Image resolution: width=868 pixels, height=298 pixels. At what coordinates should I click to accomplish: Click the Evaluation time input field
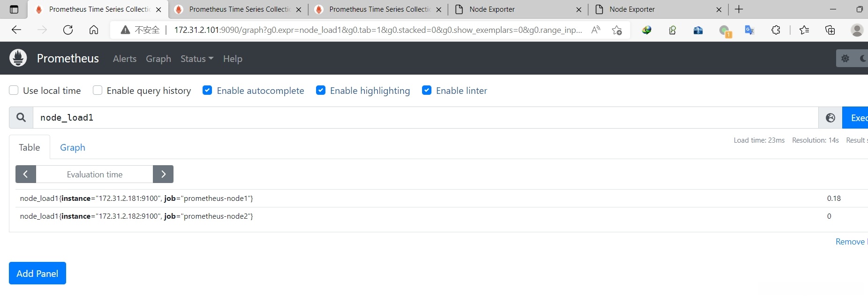pyautogui.click(x=94, y=174)
